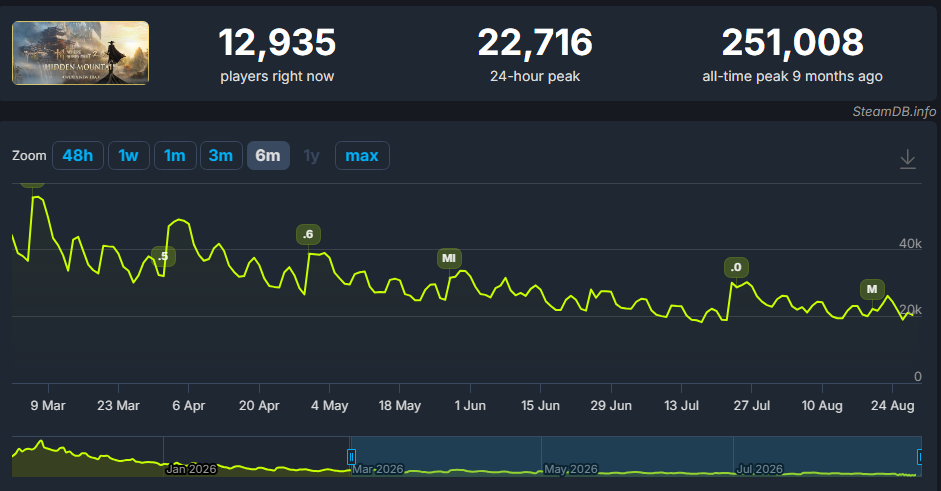Click the 'players right now' caption
This screenshot has height=491, width=941.
click(277, 76)
